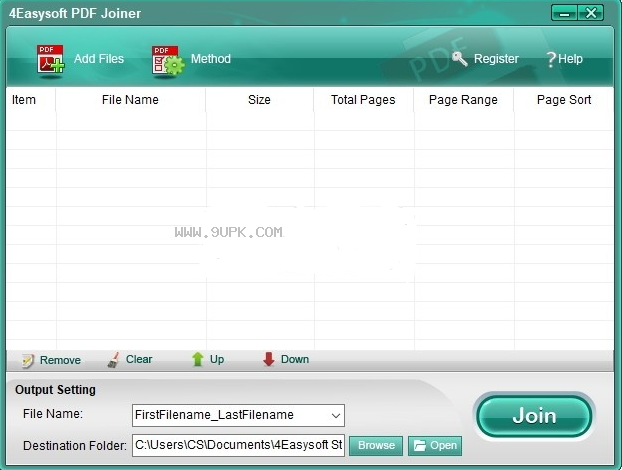Screen dimensions: 622x470
Task: Click the Remove eraser icon
Action: [28, 360]
